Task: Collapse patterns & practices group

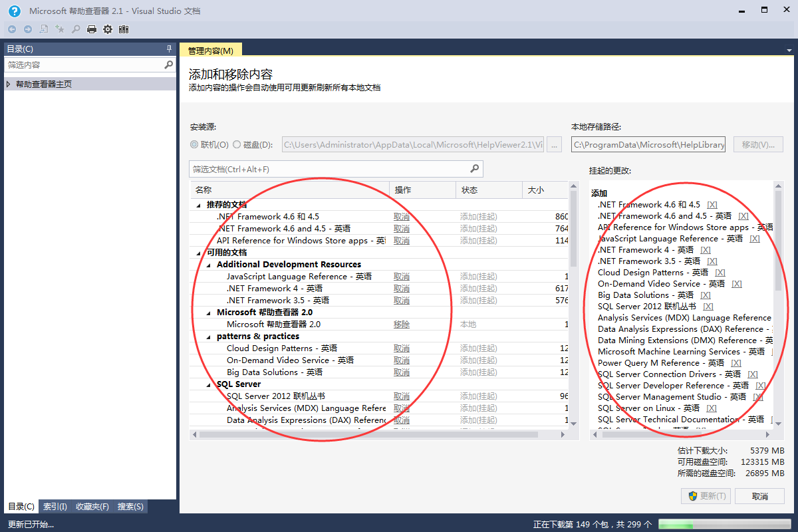Action: pyautogui.click(x=209, y=336)
